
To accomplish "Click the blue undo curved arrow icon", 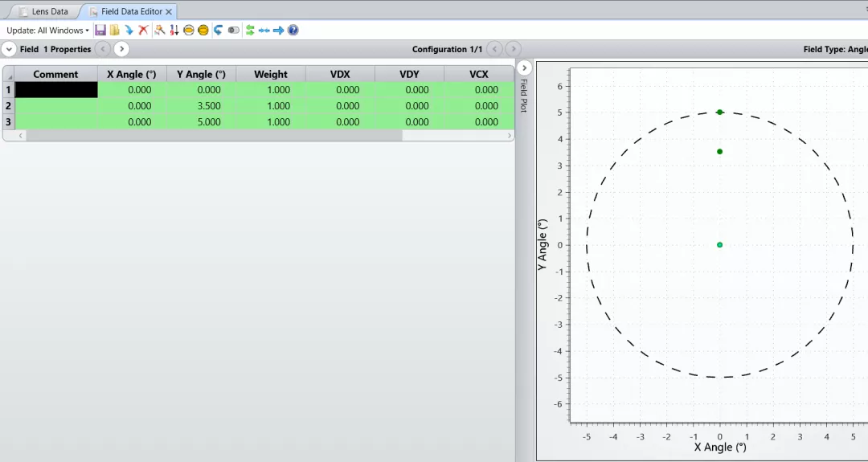I will click(218, 30).
